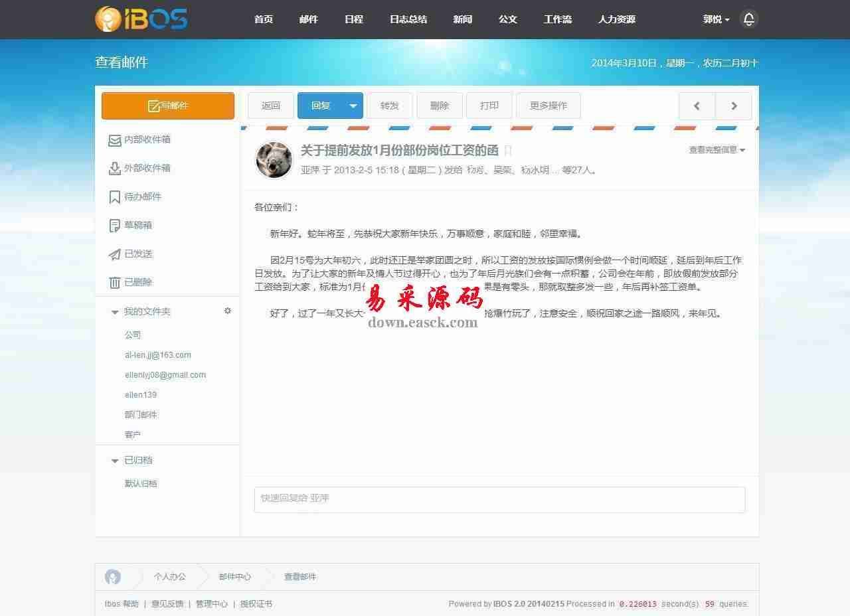Viewport: 850px width, 616px height.
Task: Open 外部收件箱 external inbox
Action: 147,168
